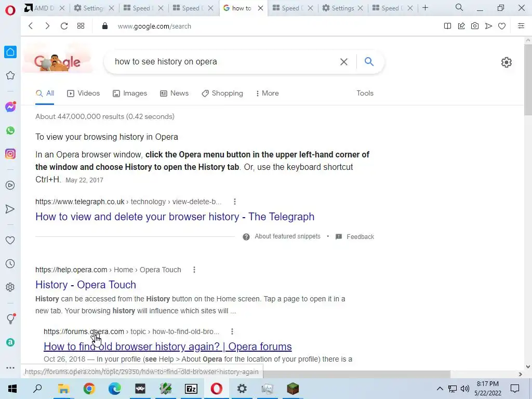The image size is (532, 399).
Task: Click the horizontal scrollbar thumb
Action: [356, 374]
